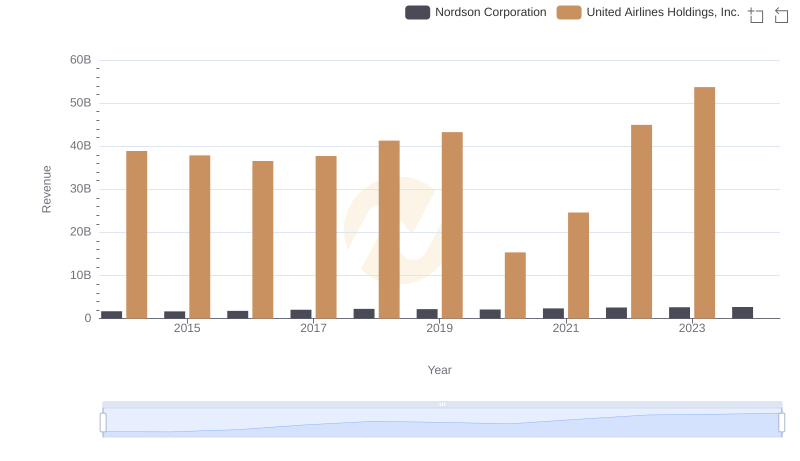This screenshot has height=461, width=800.
Task: Click the 2022 United Airlines bar
Action: point(641,221)
